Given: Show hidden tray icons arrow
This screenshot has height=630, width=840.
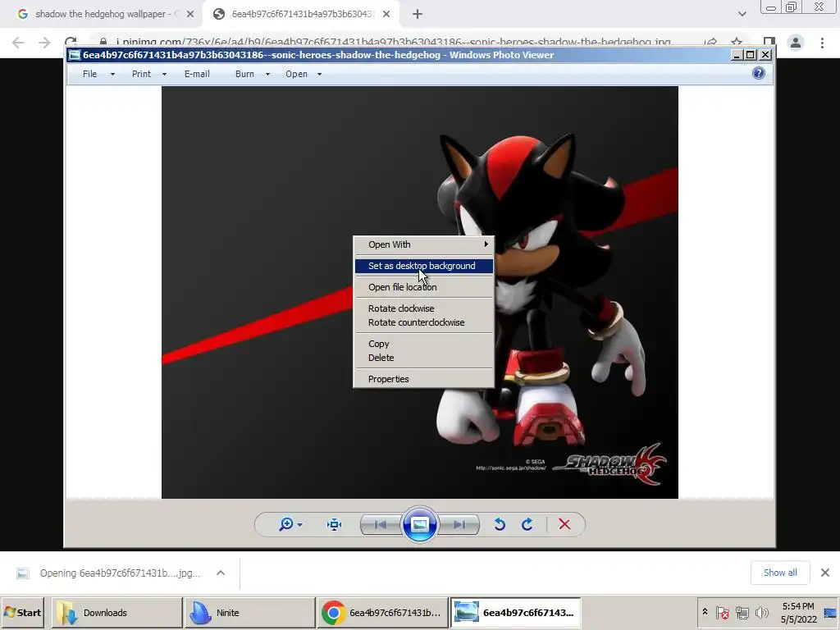Looking at the screenshot, I should point(705,612).
